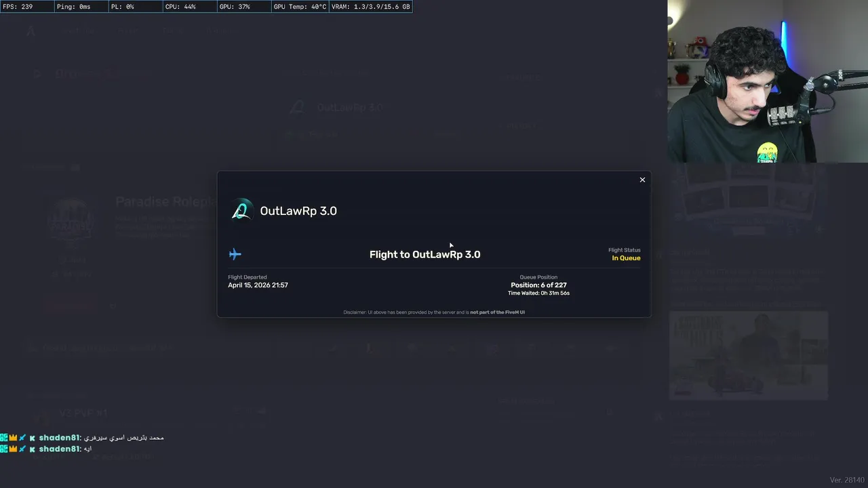Click the 'GPU Temp: 40°C' overlay stat
Image resolution: width=868 pixels, height=488 pixels.
click(x=300, y=7)
